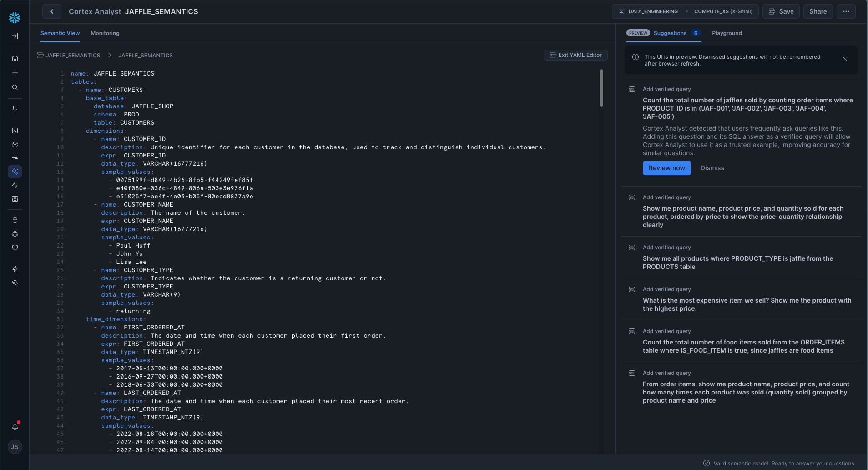
Task: Expand the product name and price grouped suggestion
Action: tap(746, 392)
